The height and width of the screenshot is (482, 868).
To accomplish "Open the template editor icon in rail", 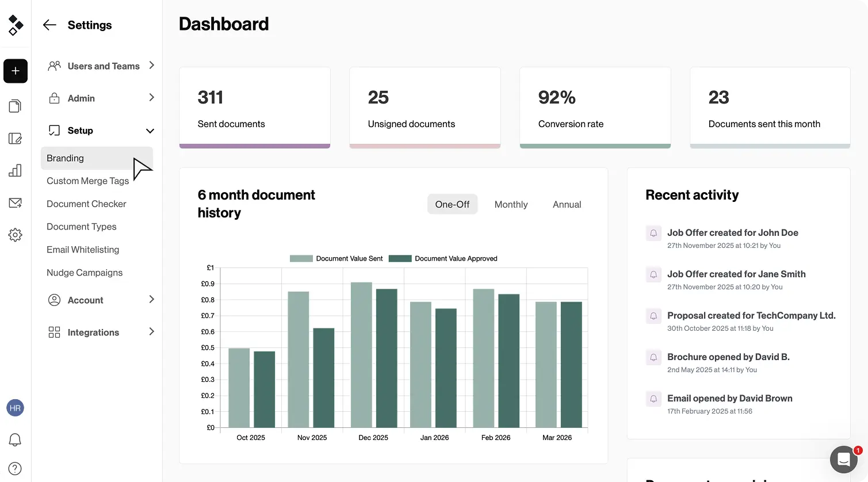I will click(x=16, y=139).
